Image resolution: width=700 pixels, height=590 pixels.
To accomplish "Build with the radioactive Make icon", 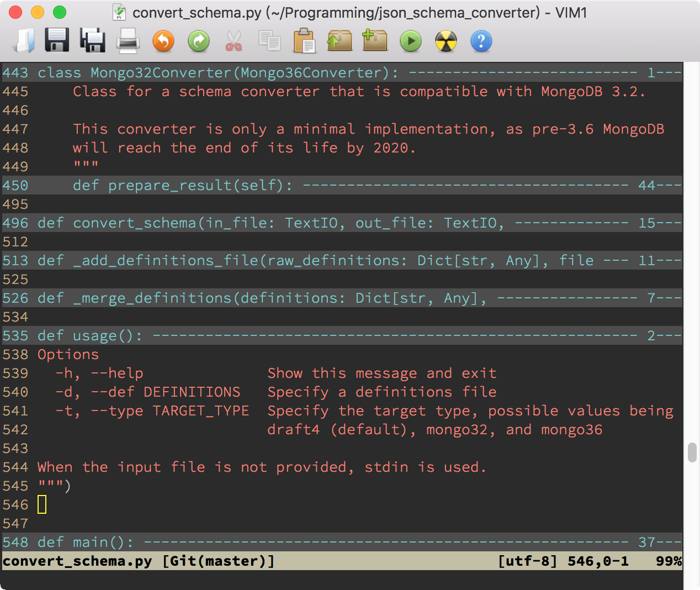I will coord(446,41).
